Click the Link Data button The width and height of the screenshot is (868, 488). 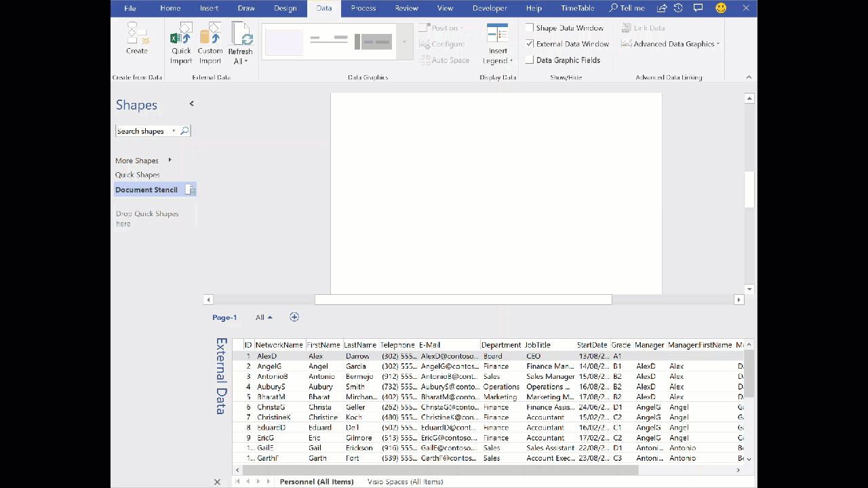pos(643,28)
